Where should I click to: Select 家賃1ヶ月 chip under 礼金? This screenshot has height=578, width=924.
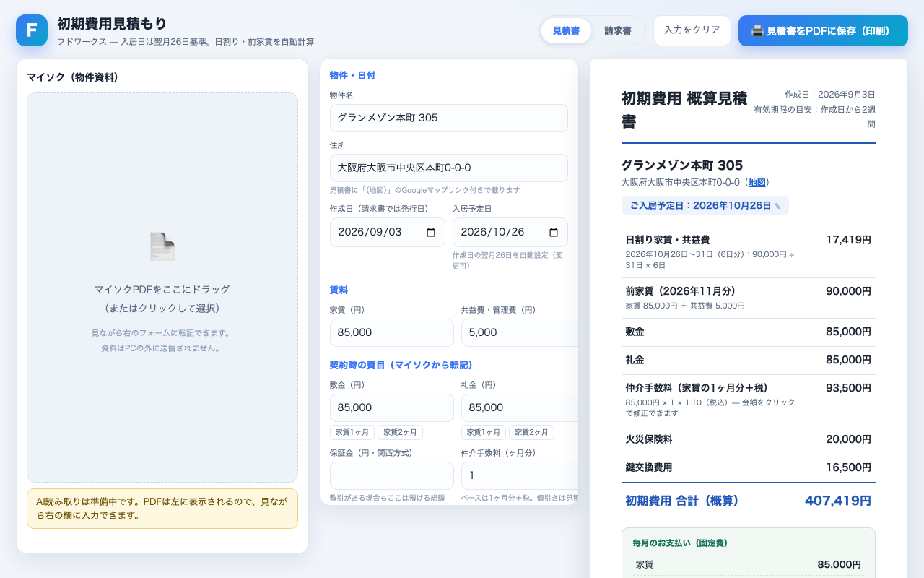coord(484,432)
